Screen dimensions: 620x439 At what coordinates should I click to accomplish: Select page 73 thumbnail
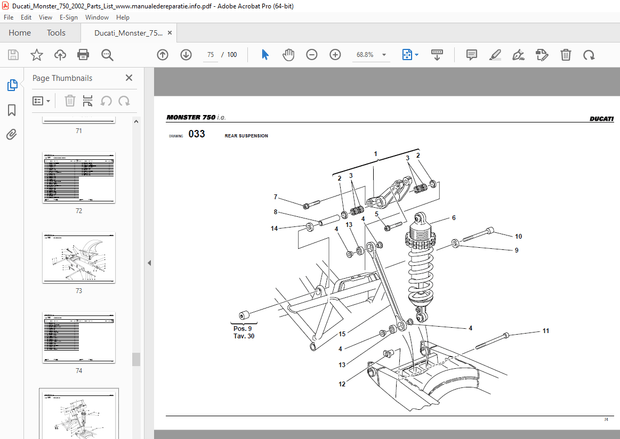(79, 257)
